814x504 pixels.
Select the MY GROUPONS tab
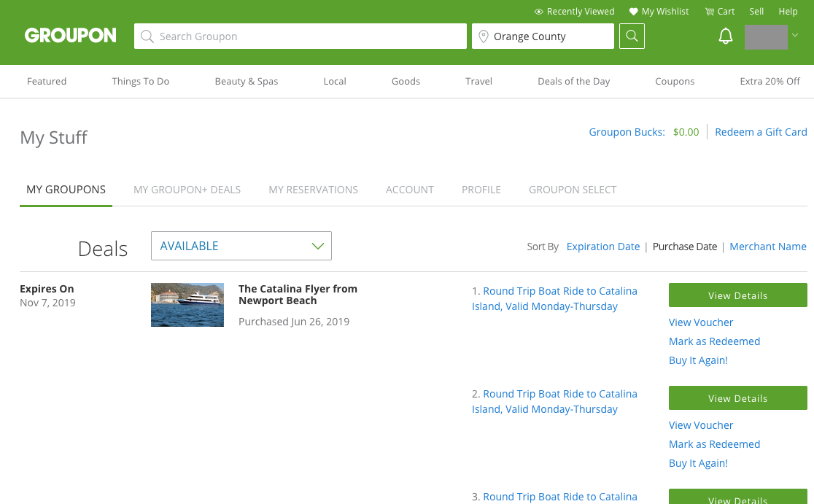pos(66,190)
